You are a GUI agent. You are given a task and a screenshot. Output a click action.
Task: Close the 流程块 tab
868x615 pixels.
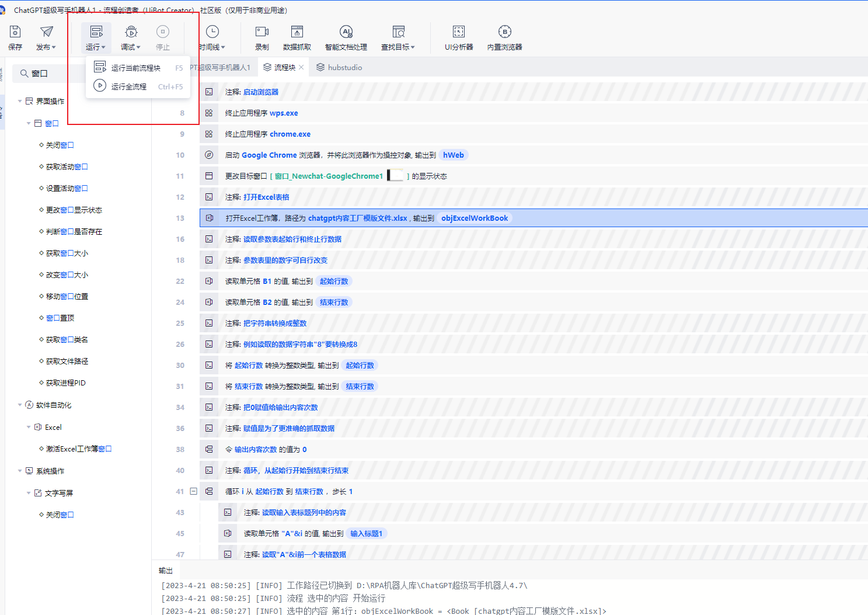tap(301, 68)
